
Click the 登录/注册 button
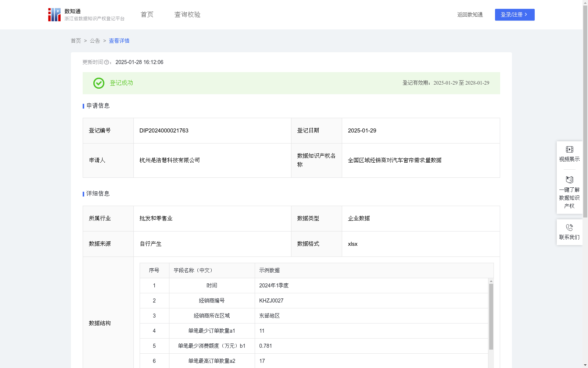tap(514, 15)
